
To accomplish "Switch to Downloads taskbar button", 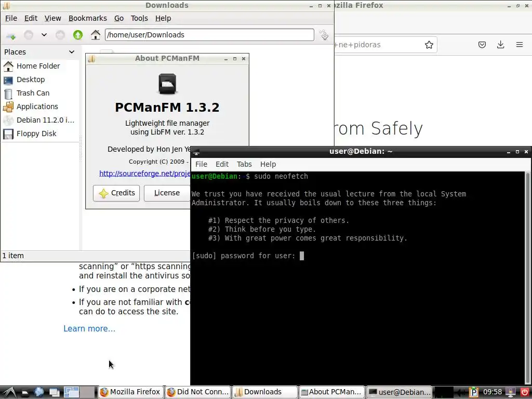I will (265, 392).
